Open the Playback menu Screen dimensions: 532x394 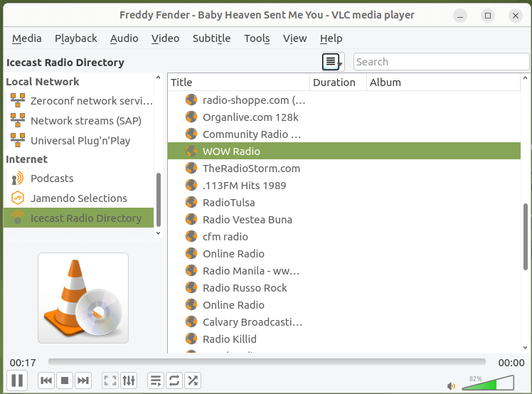click(x=76, y=38)
